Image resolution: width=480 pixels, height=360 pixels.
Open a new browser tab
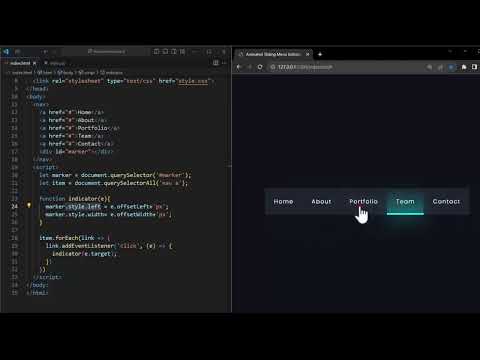[x=320, y=54]
